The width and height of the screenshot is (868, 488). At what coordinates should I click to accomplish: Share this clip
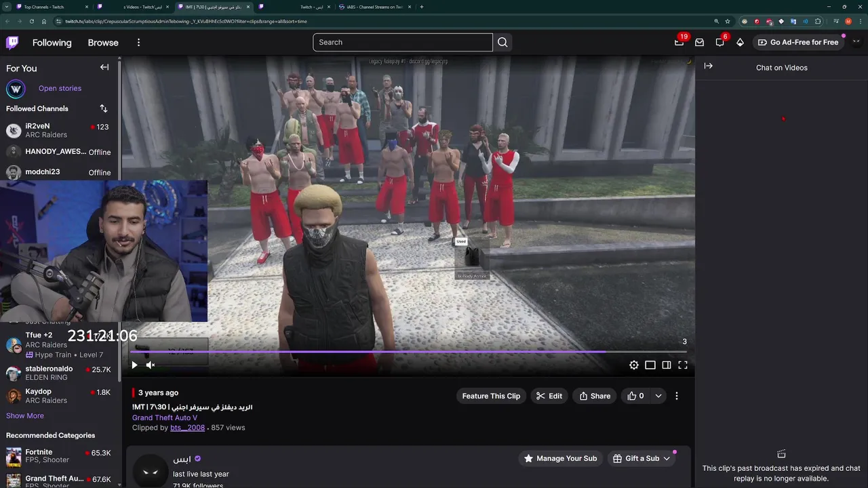tap(595, 396)
